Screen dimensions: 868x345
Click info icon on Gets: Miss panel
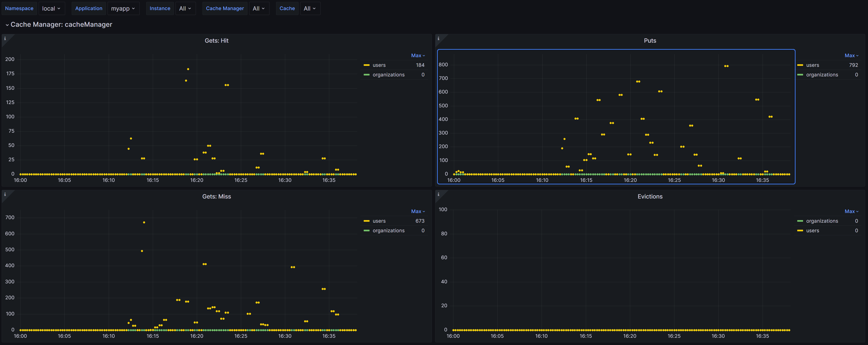5,194
